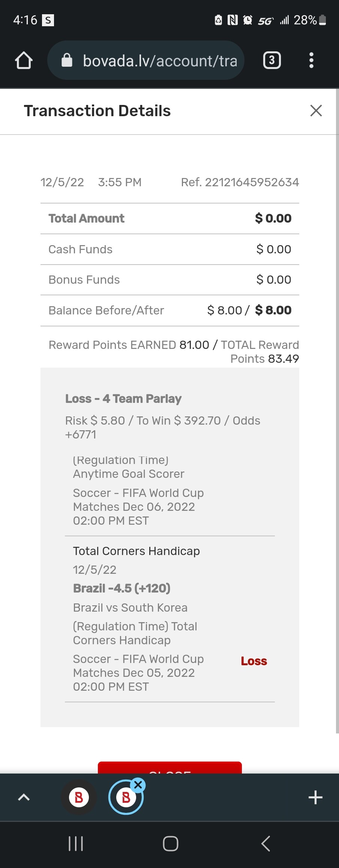Expand the bottom tab bar chevron

(24, 797)
